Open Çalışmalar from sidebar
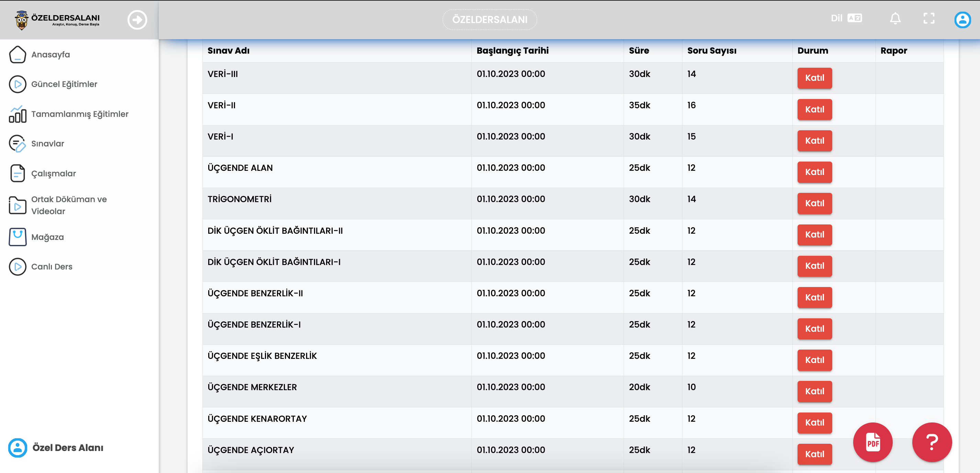The image size is (980, 473). (x=53, y=174)
